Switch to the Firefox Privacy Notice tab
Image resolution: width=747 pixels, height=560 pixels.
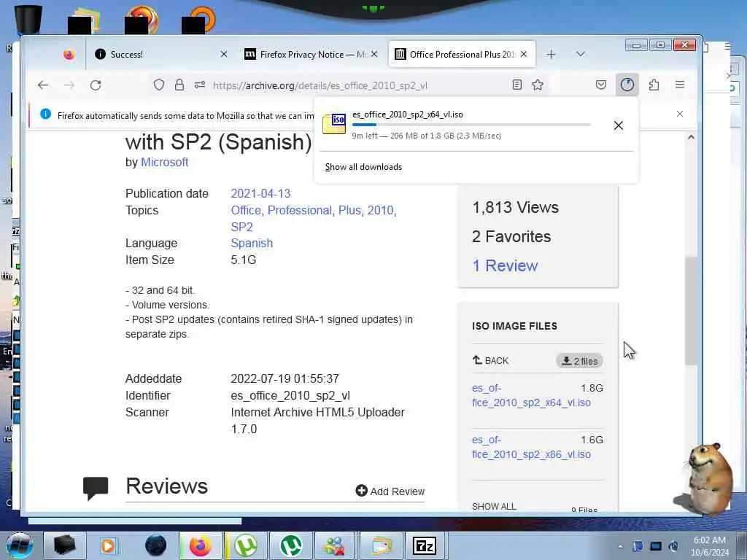(311, 54)
